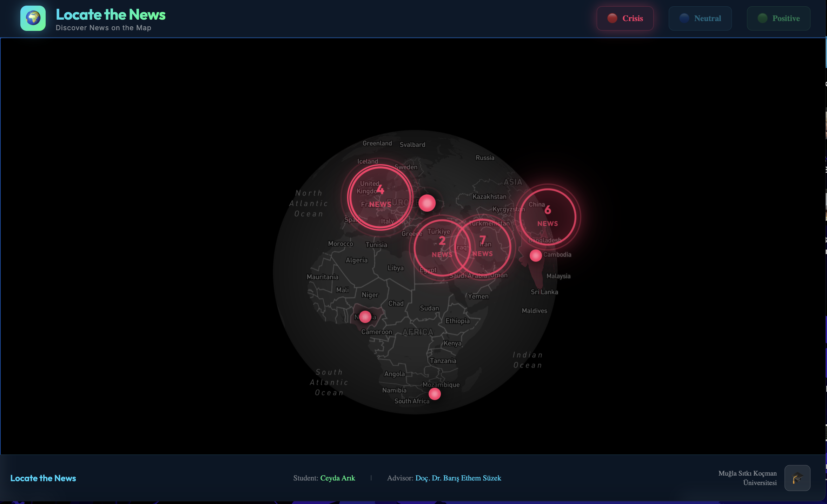This screenshot has width=827, height=504.
Task: Click Muğla Sıtkı Koçman Üniversitesi text
Action: (748, 478)
